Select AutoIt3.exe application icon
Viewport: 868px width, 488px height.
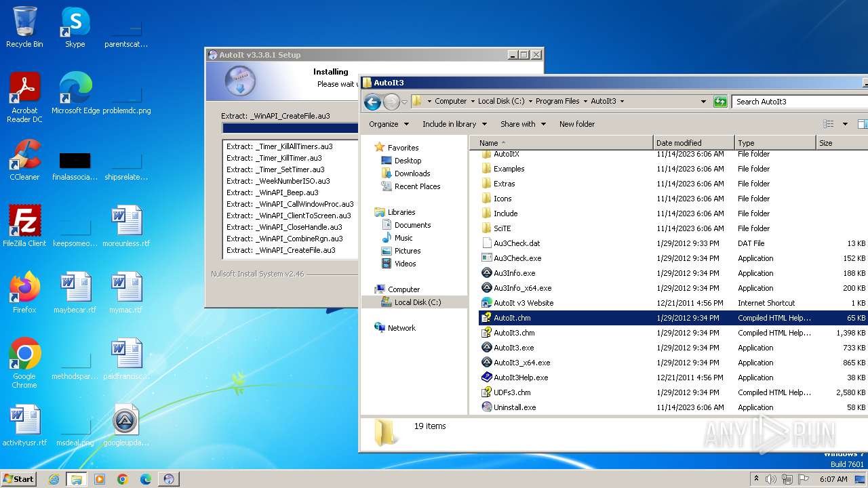[486, 348]
